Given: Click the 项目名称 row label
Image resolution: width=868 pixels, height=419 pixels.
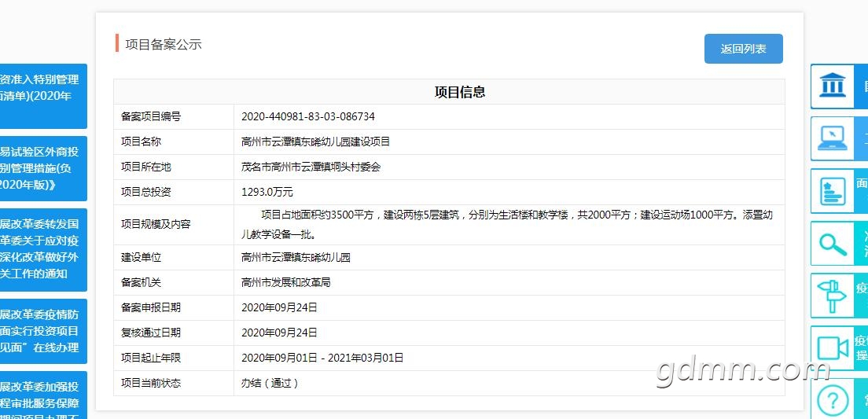Looking at the screenshot, I should click(141, 142).
